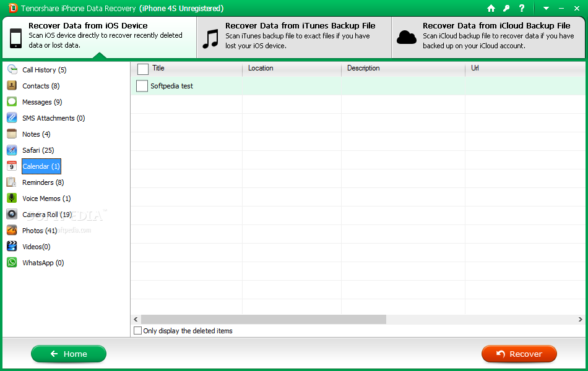588x371 pixels.
Task: Check the Softpedia test row checkbox
Action: pyautogui.click(x=142, y=86)
